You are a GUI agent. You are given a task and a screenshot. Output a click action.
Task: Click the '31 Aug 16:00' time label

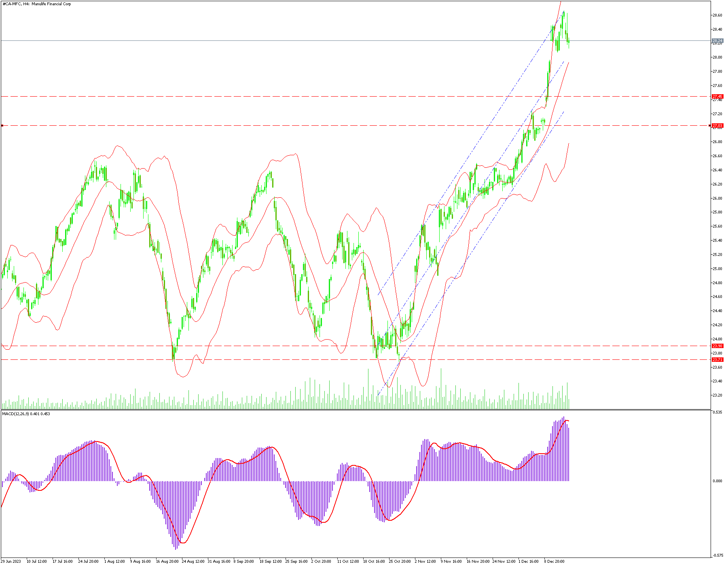(219, 562)
